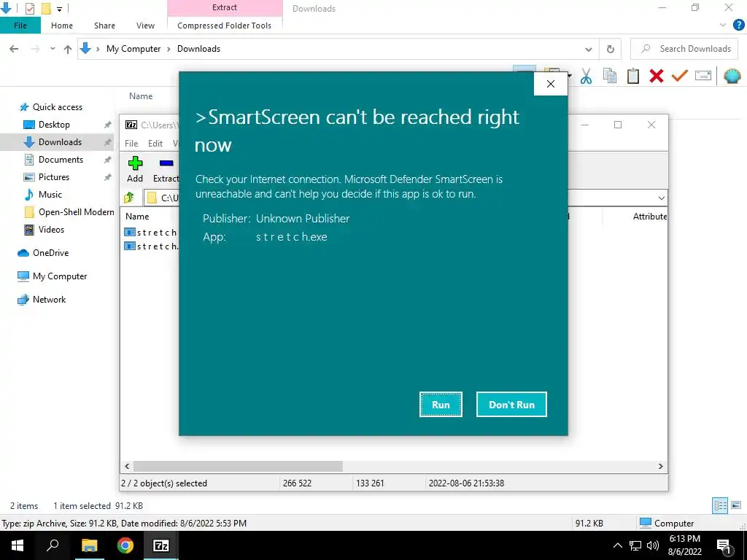The width and height of the screenshot is (747, 560).
Task: Click the up-folder icon in 7-Zip address bar
Action: [x=129, y=197]
